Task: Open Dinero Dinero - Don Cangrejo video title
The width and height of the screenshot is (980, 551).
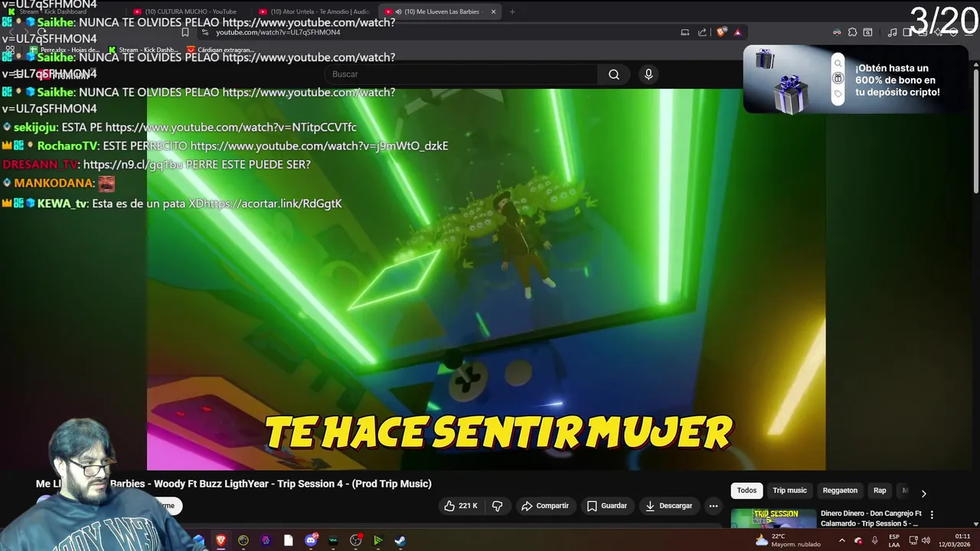Action: point(871,518)
